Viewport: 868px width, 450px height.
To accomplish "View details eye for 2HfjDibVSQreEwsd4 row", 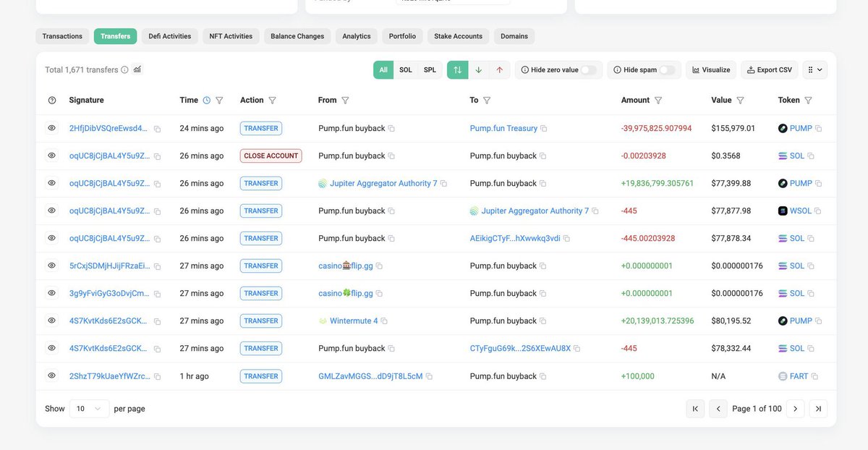I will click(51, 128).
